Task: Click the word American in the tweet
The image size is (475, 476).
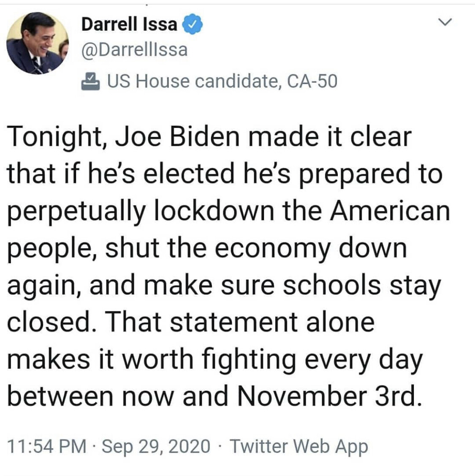Action: click(x=390, y=210)
